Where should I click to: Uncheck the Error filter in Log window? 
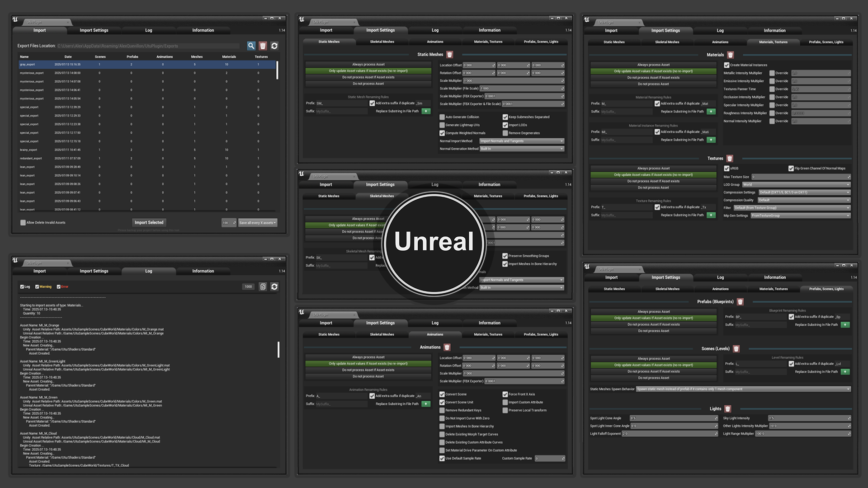tap(58, 286)
